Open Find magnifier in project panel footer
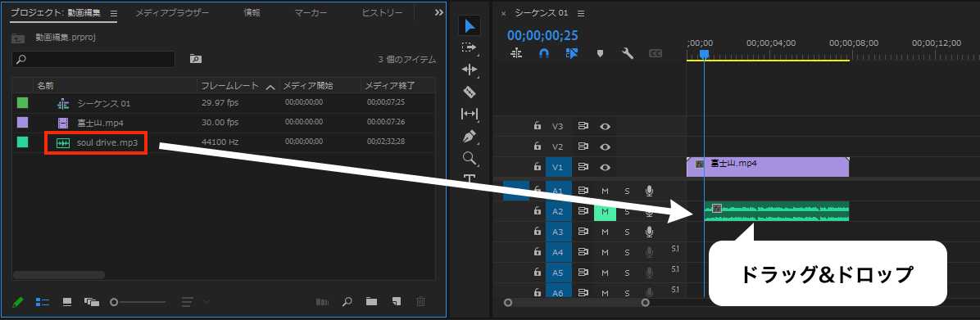The image size is (980, 320). pos(347,302)
